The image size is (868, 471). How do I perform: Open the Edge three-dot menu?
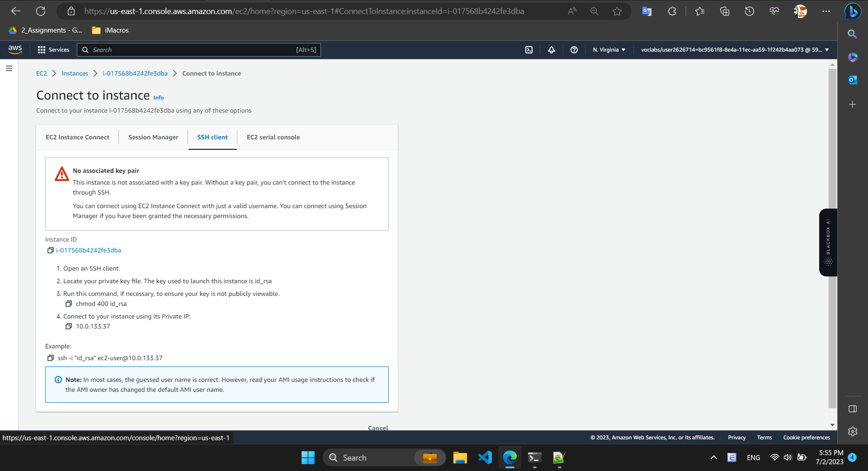826,11
